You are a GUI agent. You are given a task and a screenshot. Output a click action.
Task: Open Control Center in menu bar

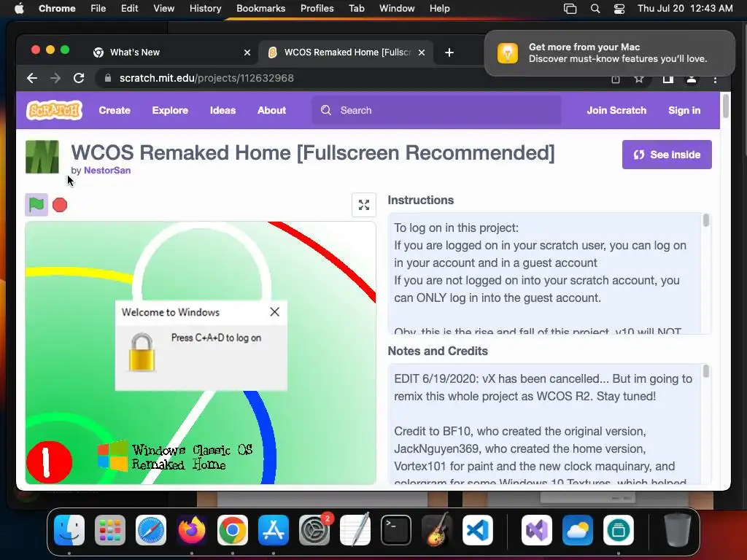coord(619,9)
